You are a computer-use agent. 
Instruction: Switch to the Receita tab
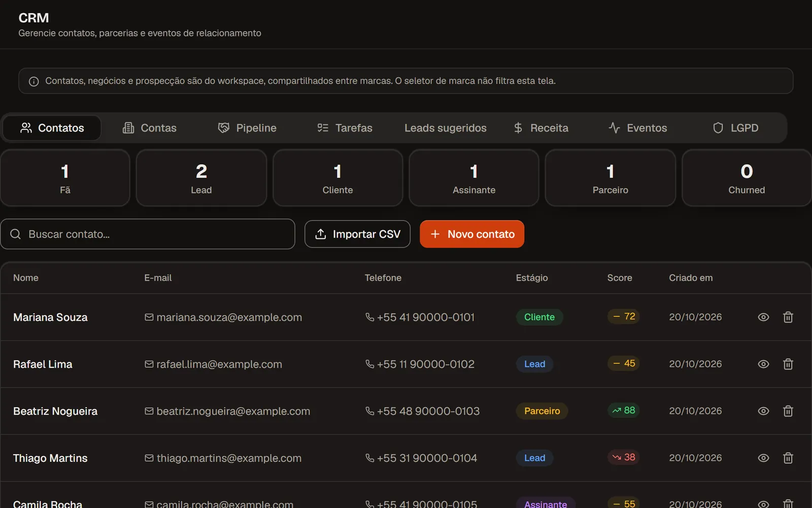click(541, 128)
